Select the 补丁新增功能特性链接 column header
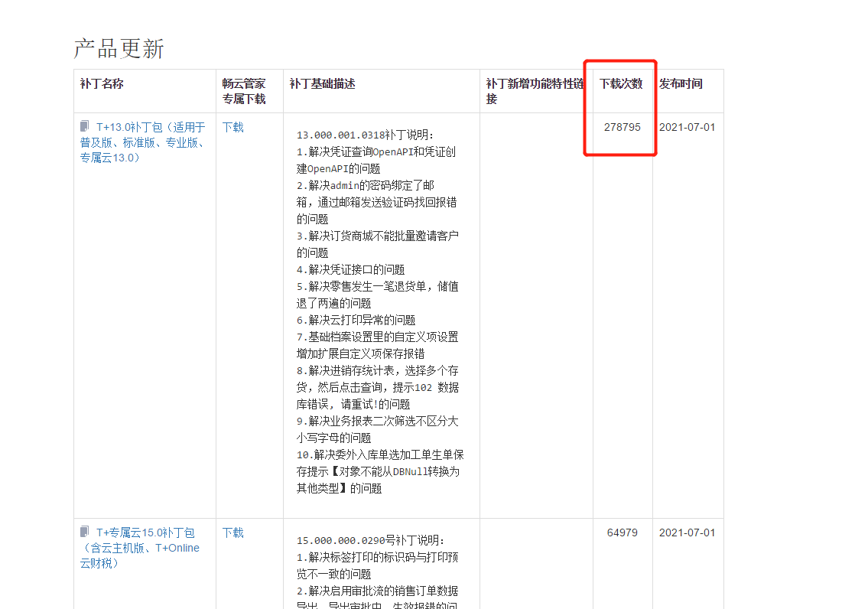Viewport: 868px width, 609px height. click(535, 91)
